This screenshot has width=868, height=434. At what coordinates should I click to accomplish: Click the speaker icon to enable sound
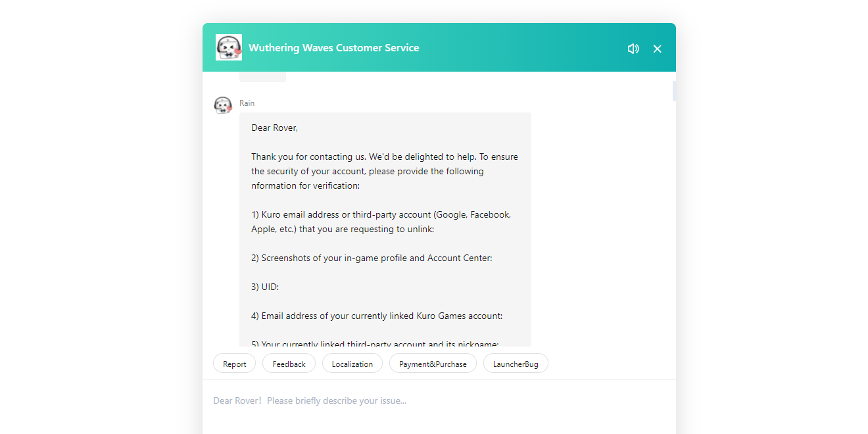click(633, 48)
